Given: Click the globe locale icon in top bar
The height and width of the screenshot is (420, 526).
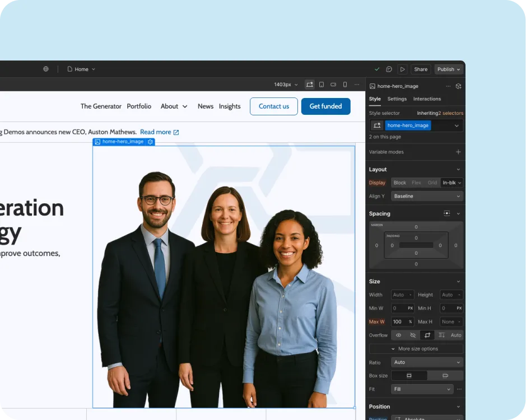Looking at the screenshot, I should coord(46,69).
